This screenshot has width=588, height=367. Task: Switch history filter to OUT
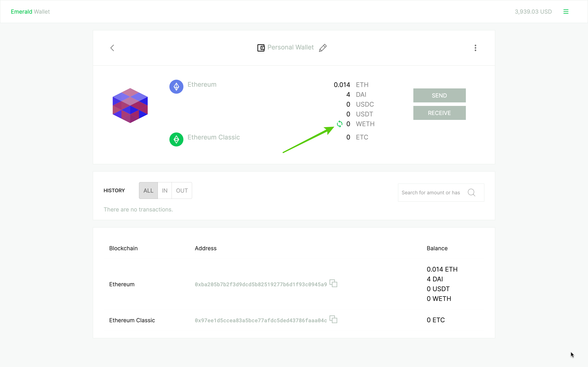click(x=182, y=190)
